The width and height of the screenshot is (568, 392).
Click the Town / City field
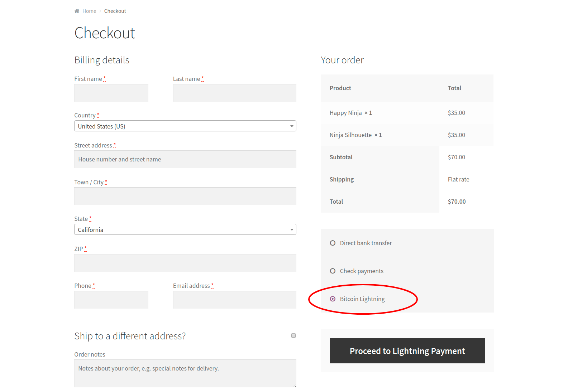pyautogui.click(x=185, y=196)
